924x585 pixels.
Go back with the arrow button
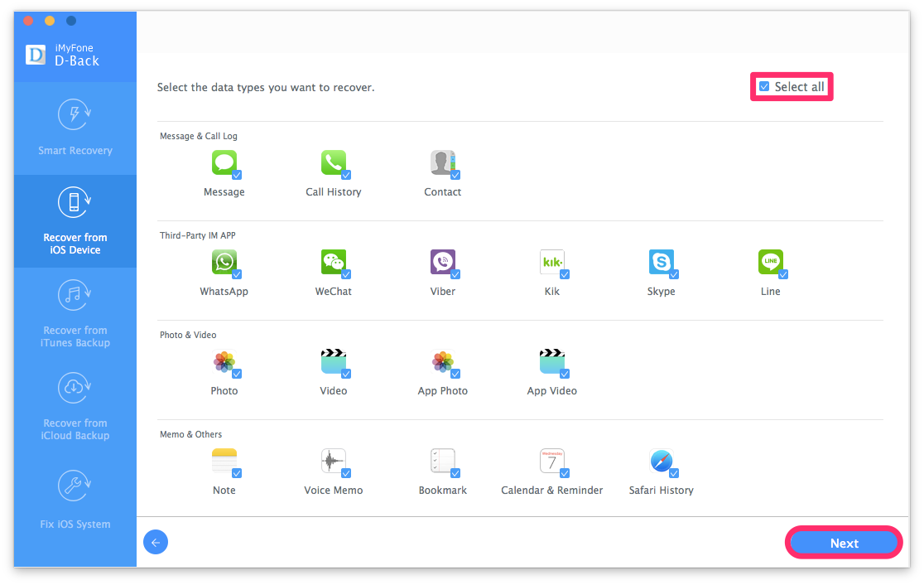(x=156, y=543)
